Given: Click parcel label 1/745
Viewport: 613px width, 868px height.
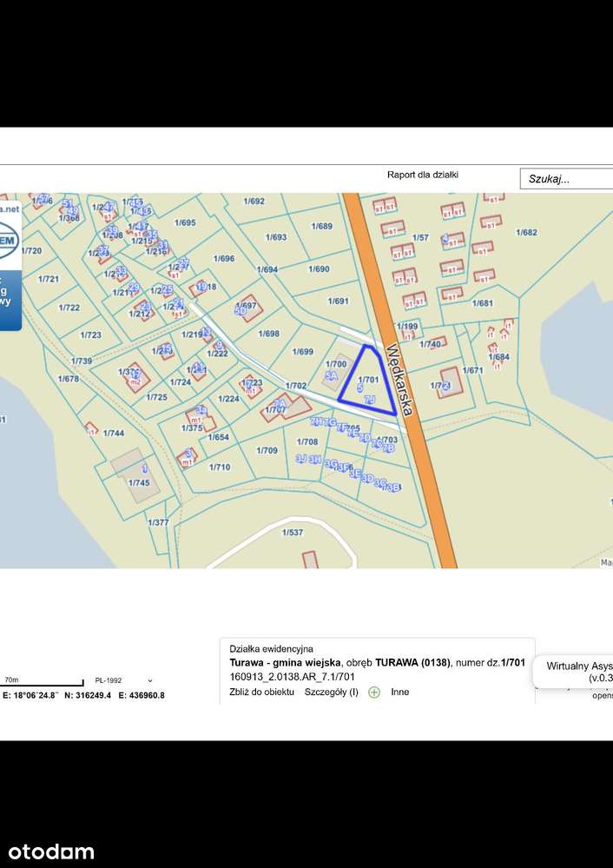Looking at the screenshot, I should click(139, 483).
